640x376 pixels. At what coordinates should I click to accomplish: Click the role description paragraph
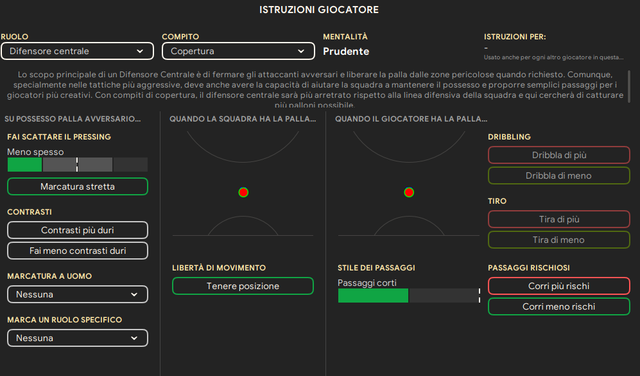pyautogui.click(x=315, y=89)
